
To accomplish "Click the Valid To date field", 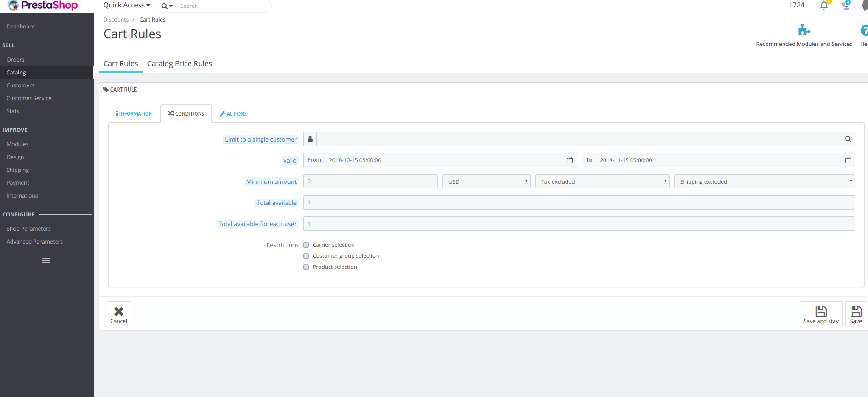I will tap(718, 160).
